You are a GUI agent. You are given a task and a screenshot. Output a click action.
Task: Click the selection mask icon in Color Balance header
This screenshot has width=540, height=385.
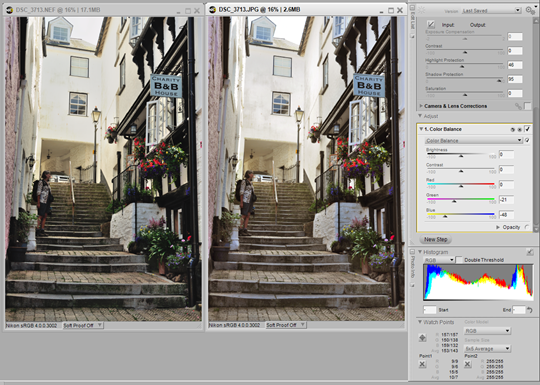[512, 129]
